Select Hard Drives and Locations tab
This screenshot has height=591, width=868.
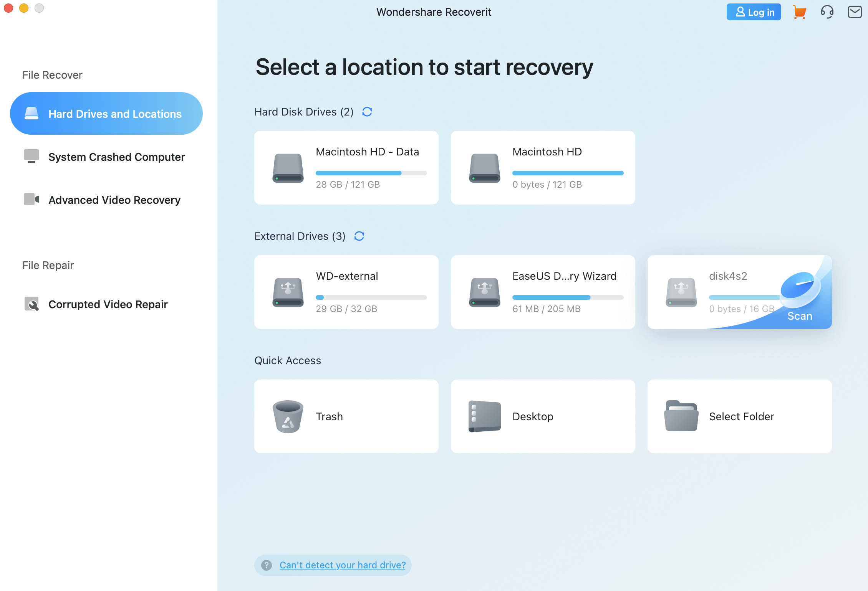click(106, 114)
